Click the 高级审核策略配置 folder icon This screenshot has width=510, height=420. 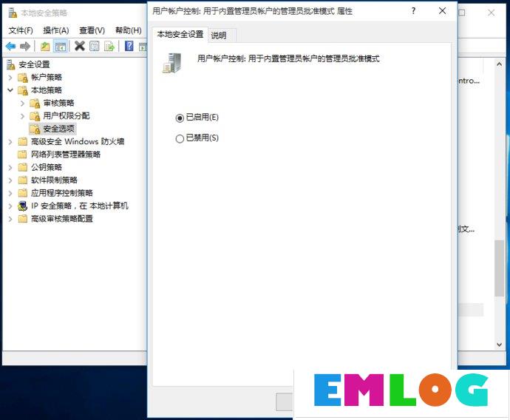(x=22, y=219)
